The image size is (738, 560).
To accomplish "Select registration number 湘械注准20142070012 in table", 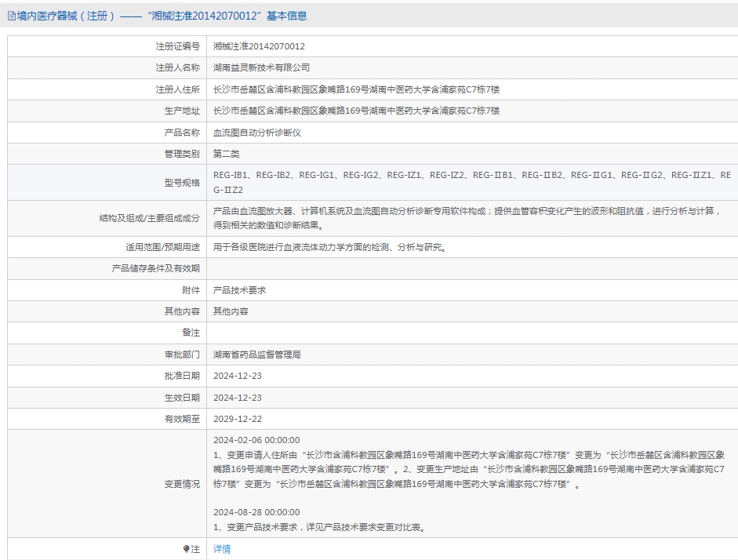I will [x=259, y=46].
